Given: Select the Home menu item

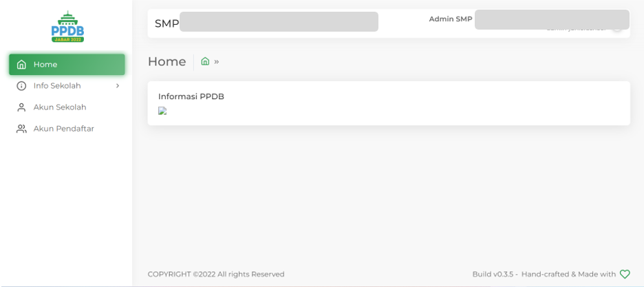Looking at the screenshot, I should pos(45,65).
